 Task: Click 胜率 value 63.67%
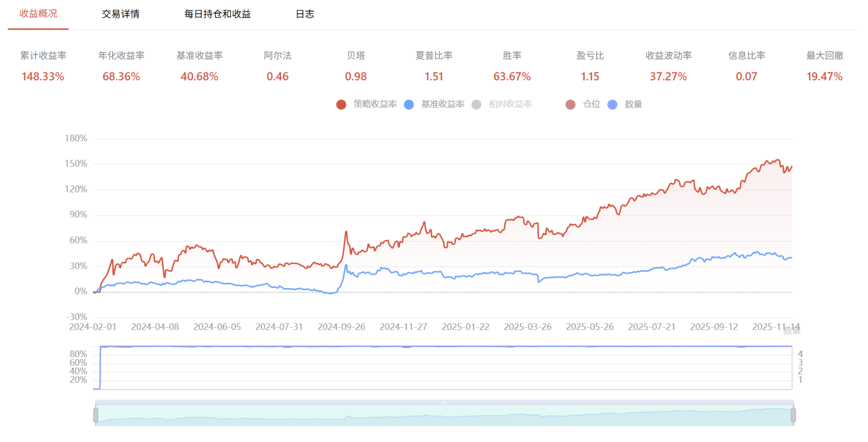[512, 77]
